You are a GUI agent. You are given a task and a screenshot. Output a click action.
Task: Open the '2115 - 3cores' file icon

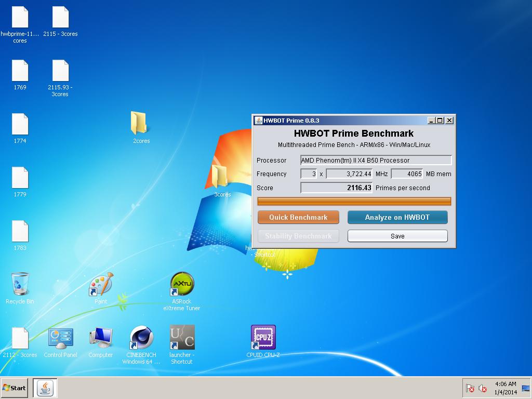click(x=60, y=17)
